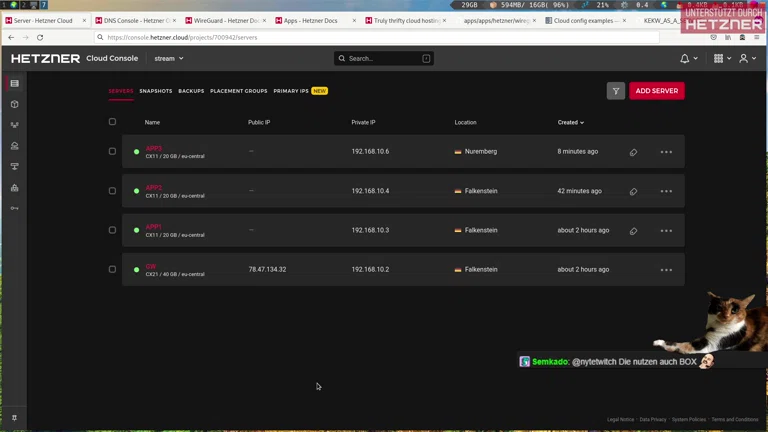Image resolution: width=768 pixels, height=432 pixels.
Task: Click the GW public IP 78.47.134.32
Action: point(267,269)
